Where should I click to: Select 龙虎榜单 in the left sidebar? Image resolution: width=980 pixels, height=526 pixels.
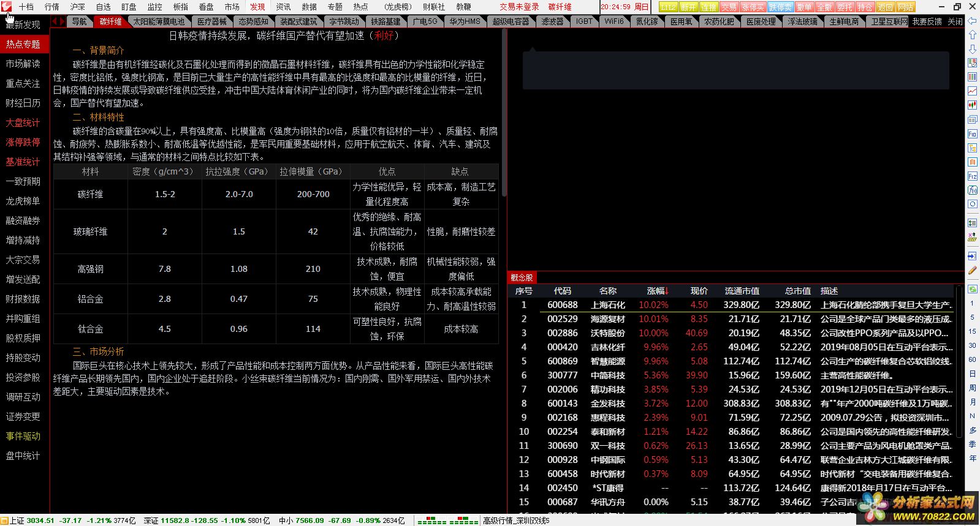pos(23,201)
